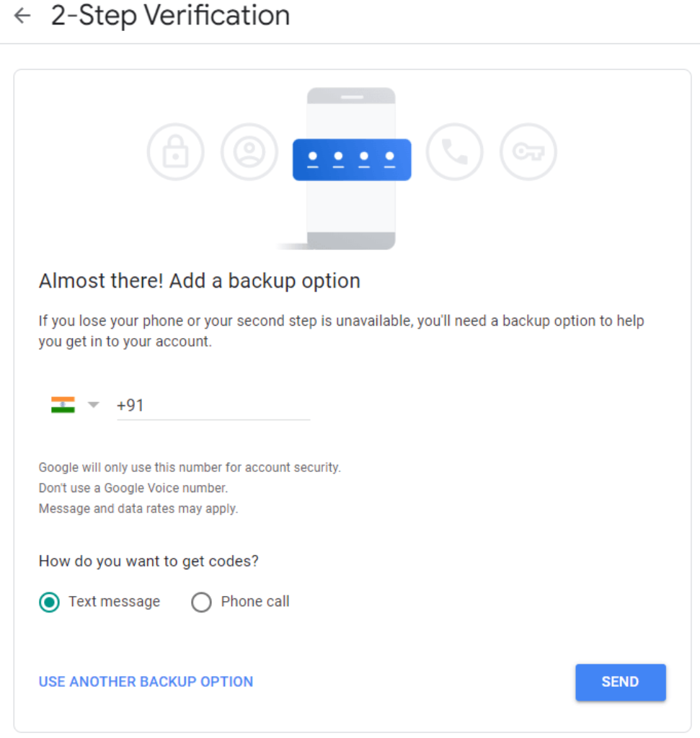Click the person icon in the step indicator
Viewport: 700px width, 738px height.
249,151
